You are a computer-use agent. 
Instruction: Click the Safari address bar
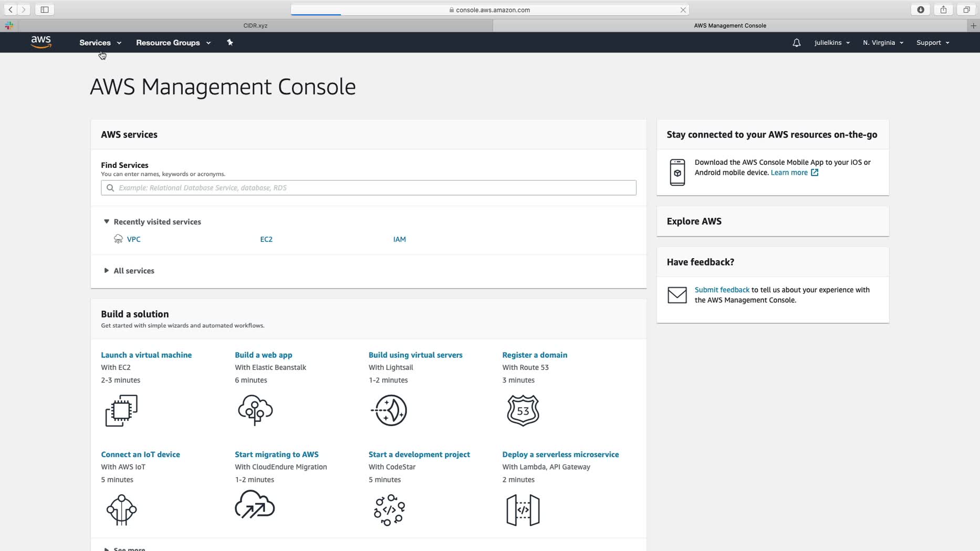(x=489, y=10)
